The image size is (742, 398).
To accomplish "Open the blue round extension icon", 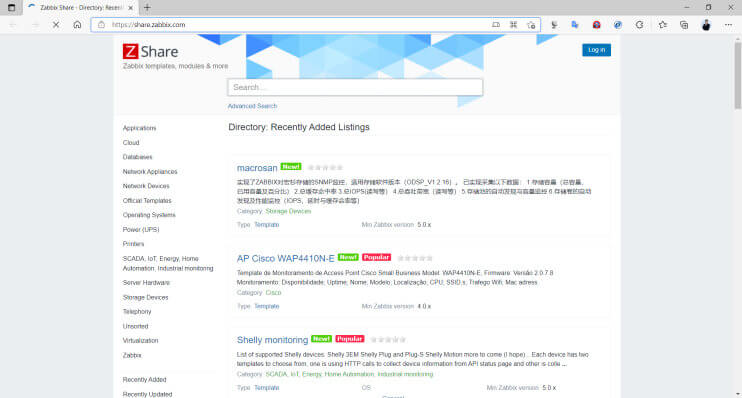I will point(618,25).
